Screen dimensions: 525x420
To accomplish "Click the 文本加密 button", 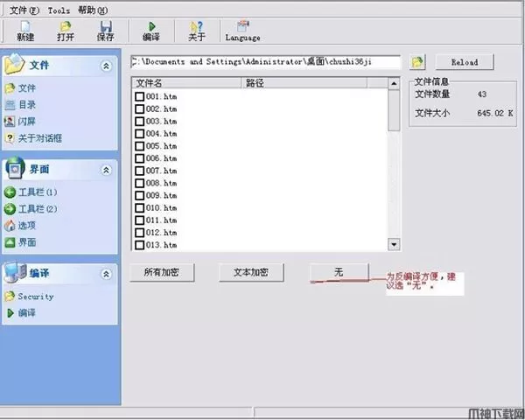I will pos(251,272).
